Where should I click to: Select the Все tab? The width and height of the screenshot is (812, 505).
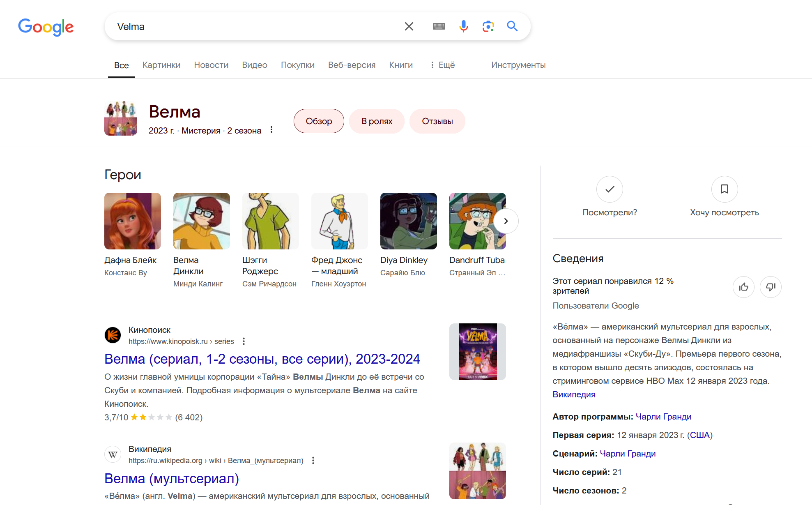122,65
